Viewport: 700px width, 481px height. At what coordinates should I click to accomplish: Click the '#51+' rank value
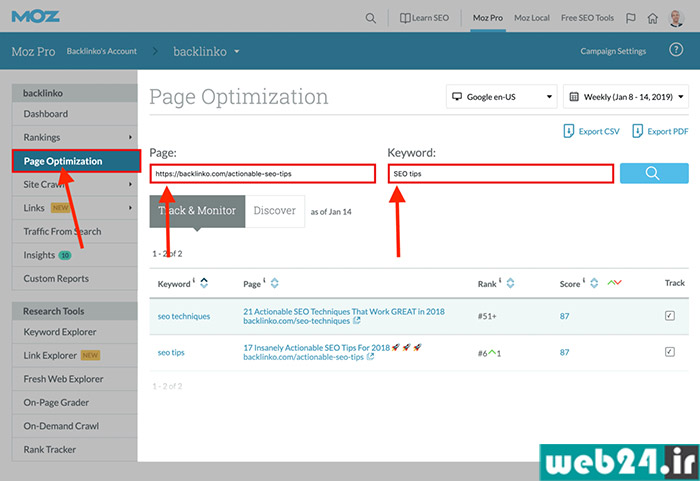tap(487, 316)
